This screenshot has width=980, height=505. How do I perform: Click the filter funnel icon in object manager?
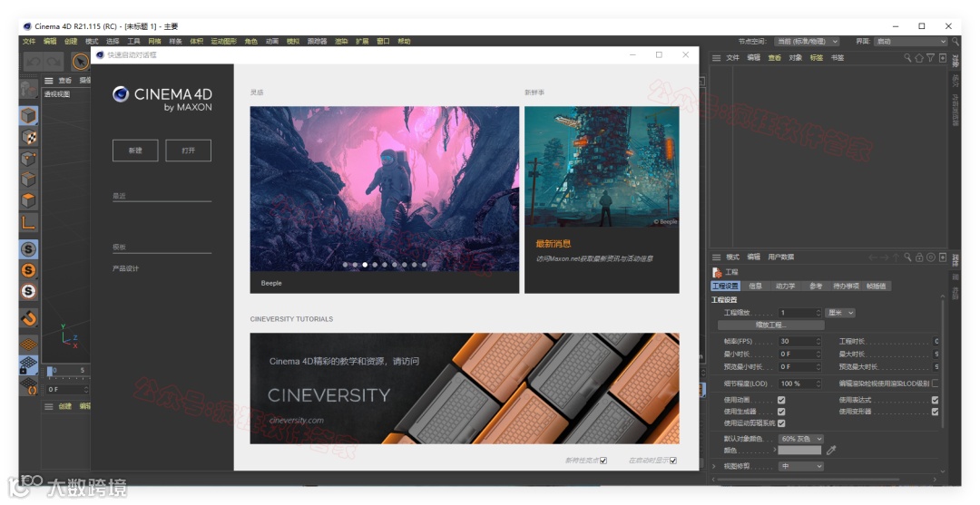(x=931, y=57)
